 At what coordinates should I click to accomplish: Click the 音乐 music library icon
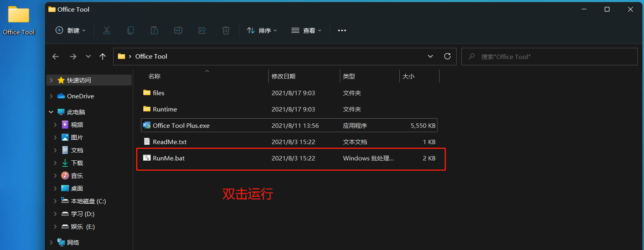(x=65, y=176)
